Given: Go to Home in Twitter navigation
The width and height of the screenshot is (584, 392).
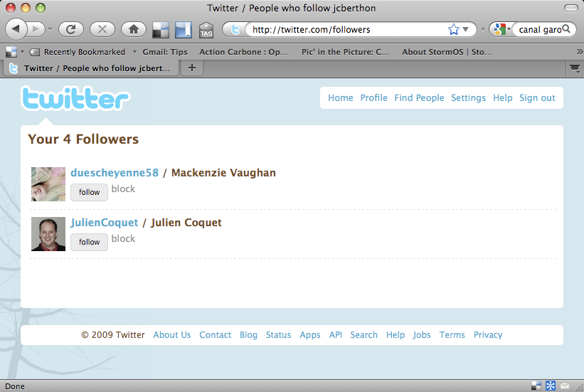Looking at the screenshot, I should pos(341,98).
